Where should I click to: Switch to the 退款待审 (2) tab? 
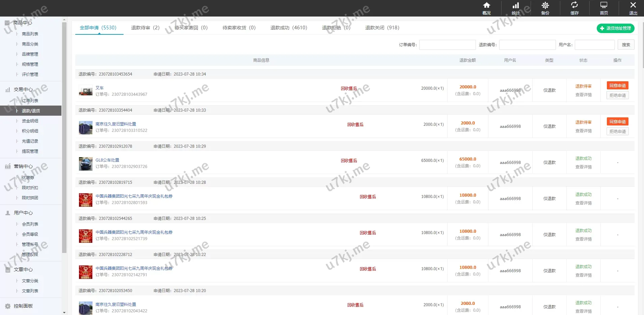(x=145, y=28)
